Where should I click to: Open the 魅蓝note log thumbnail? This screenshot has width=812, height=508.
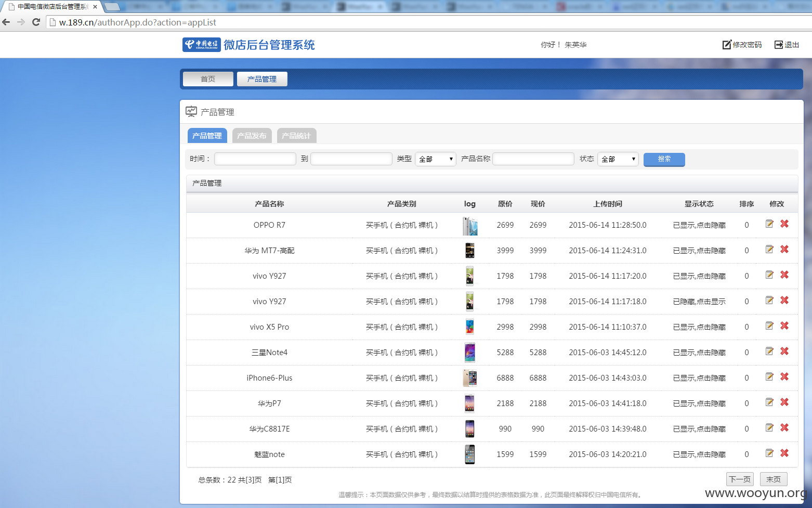click(x=470, y=454)
